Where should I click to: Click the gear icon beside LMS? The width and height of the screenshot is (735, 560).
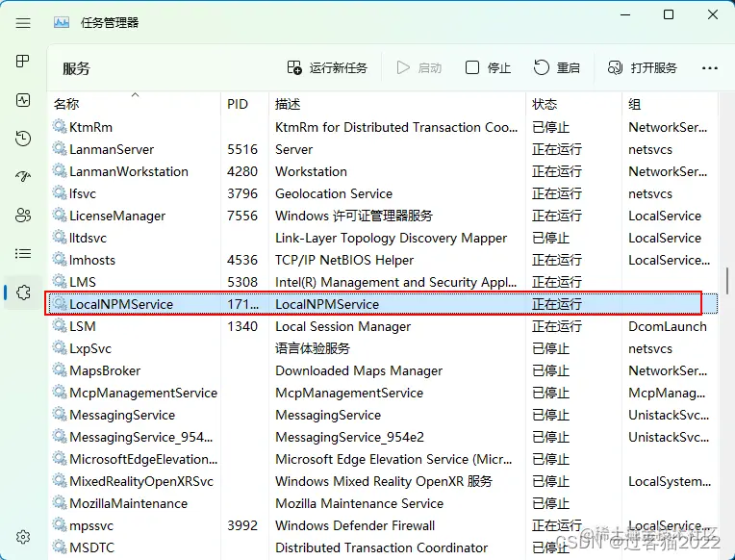pyautogui.click(x=59, y=281)
